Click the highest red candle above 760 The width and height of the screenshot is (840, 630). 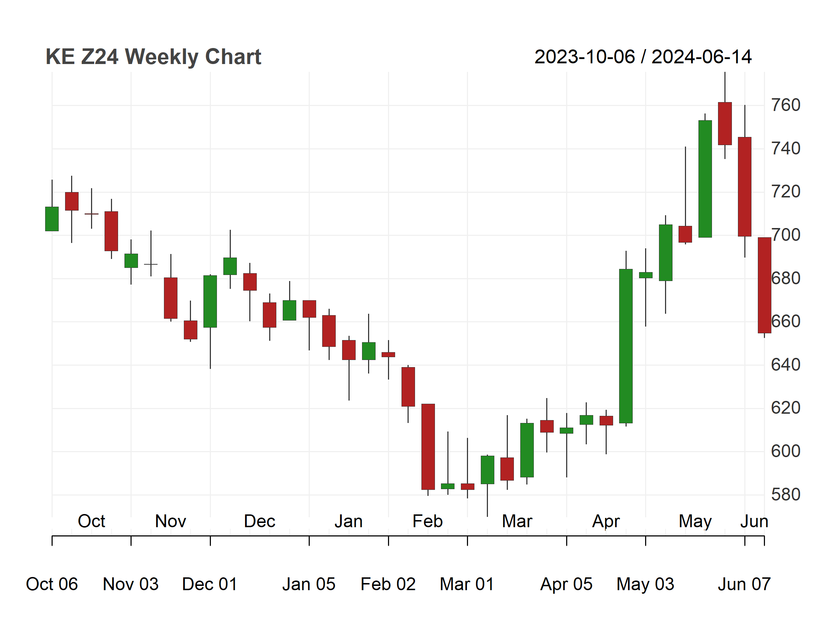725,123
